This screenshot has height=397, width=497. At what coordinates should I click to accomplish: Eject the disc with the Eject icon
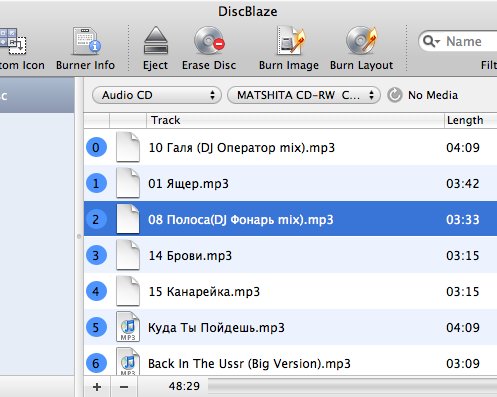[155, 41]
